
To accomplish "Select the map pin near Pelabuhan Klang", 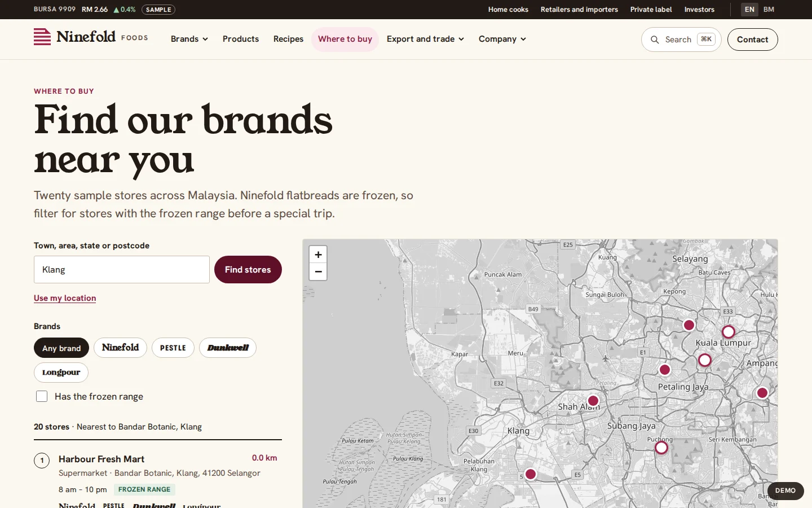I will pos(531,474).
